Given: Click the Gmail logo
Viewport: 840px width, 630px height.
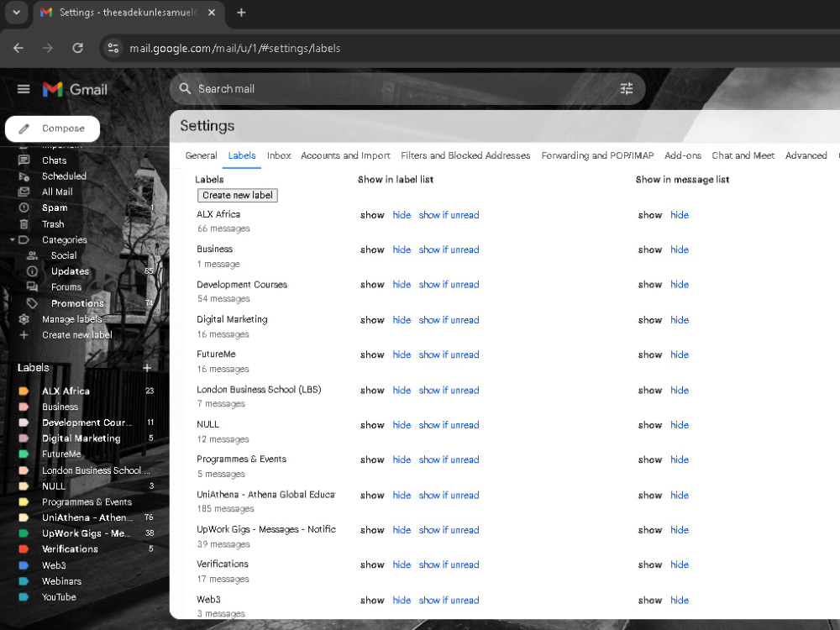Looking at the screenshot, I should 75,90.
